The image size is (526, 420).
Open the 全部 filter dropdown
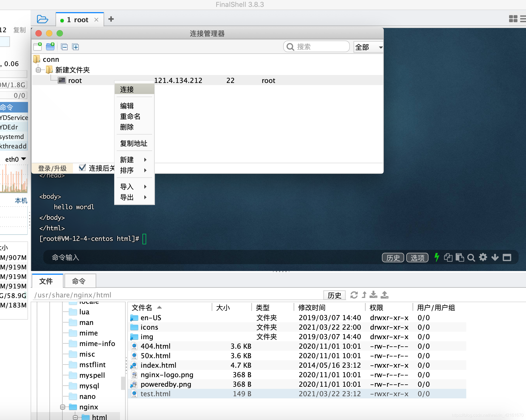(368, 47)
